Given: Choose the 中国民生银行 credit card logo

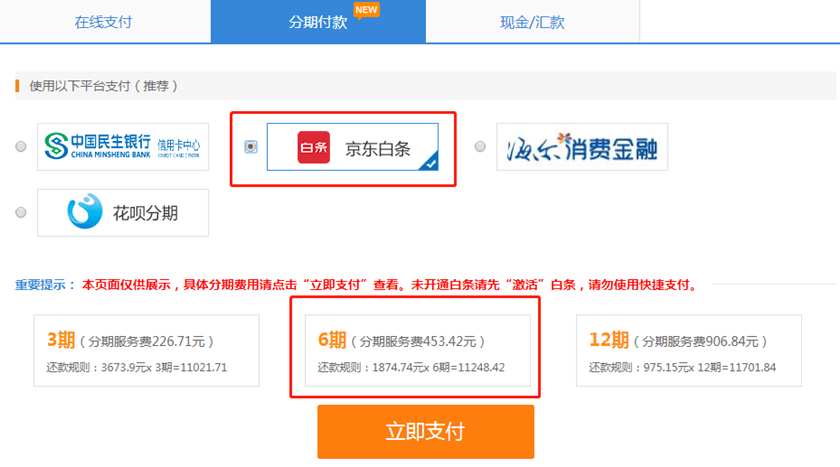Looking at the screenshot, I should [123, 147].
